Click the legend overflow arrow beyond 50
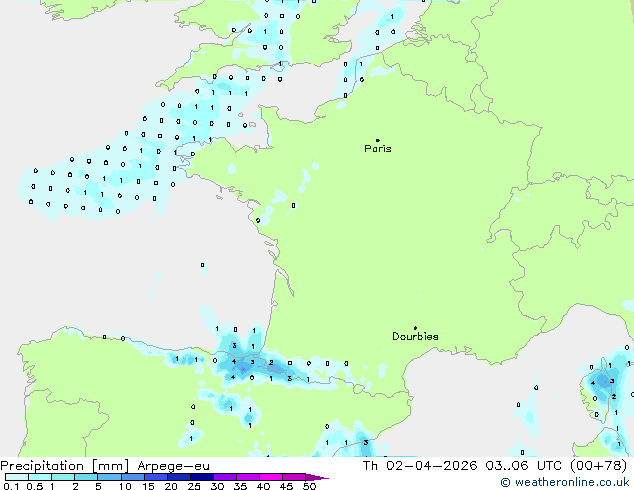Viewport: 634px width, 490px height. coord(317,477)
